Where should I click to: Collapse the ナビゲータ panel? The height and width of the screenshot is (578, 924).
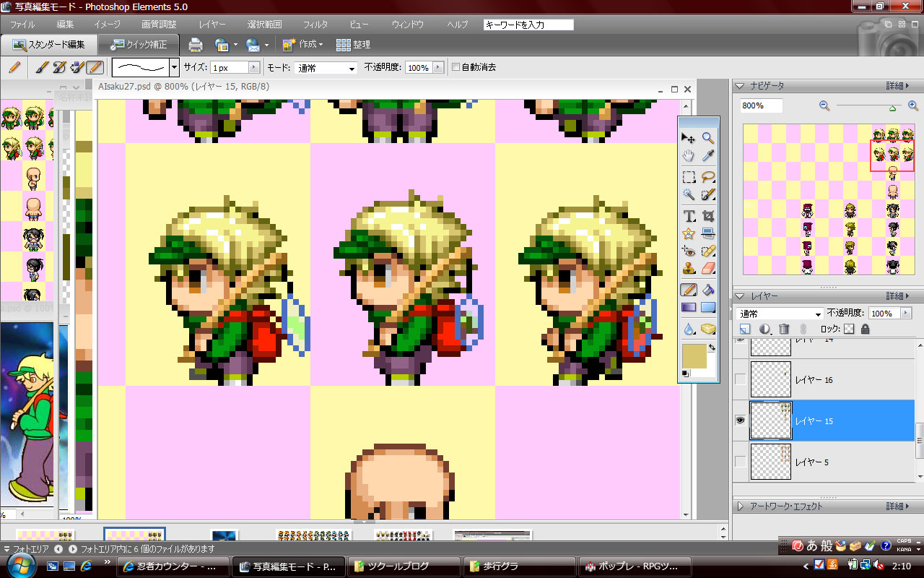(740, 86)
